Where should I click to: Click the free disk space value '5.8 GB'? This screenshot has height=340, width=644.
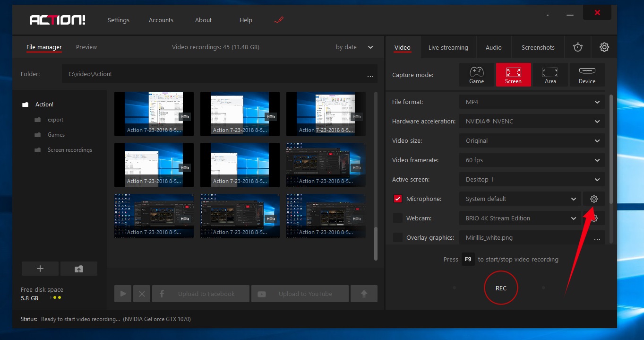(30, 298)
